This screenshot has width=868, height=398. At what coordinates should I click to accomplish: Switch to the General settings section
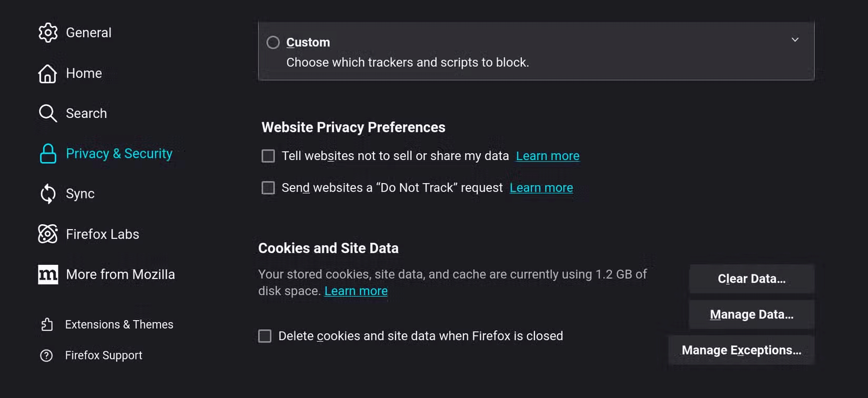click(88, 33)
